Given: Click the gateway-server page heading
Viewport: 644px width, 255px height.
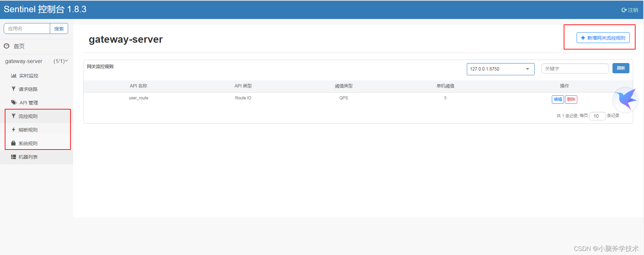Looking at the screenshot, I should (x=126, y=39).
